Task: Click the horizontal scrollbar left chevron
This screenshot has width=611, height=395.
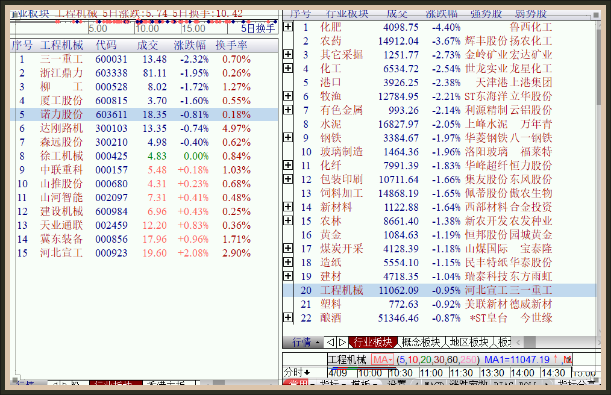Action: 518,342
